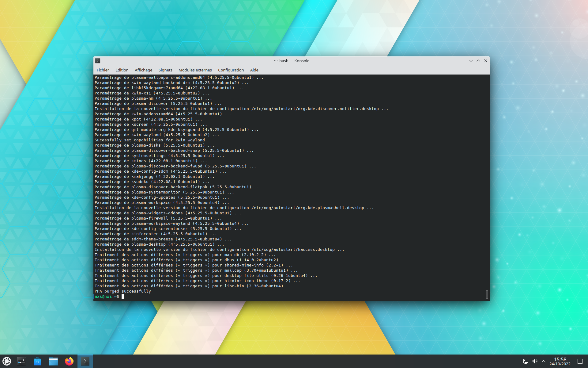Open the Modules externes menu
The image size is (588, 368).
[195, 70]
